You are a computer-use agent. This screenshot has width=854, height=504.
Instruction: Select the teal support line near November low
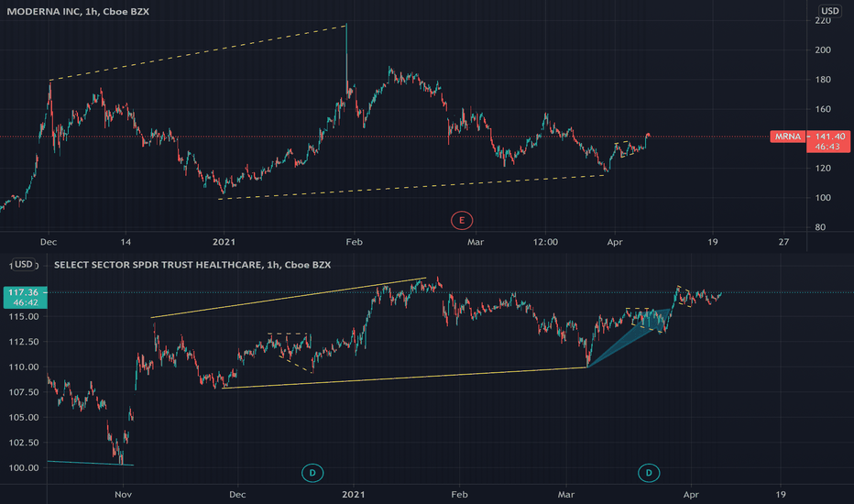[x=91, y=463]
